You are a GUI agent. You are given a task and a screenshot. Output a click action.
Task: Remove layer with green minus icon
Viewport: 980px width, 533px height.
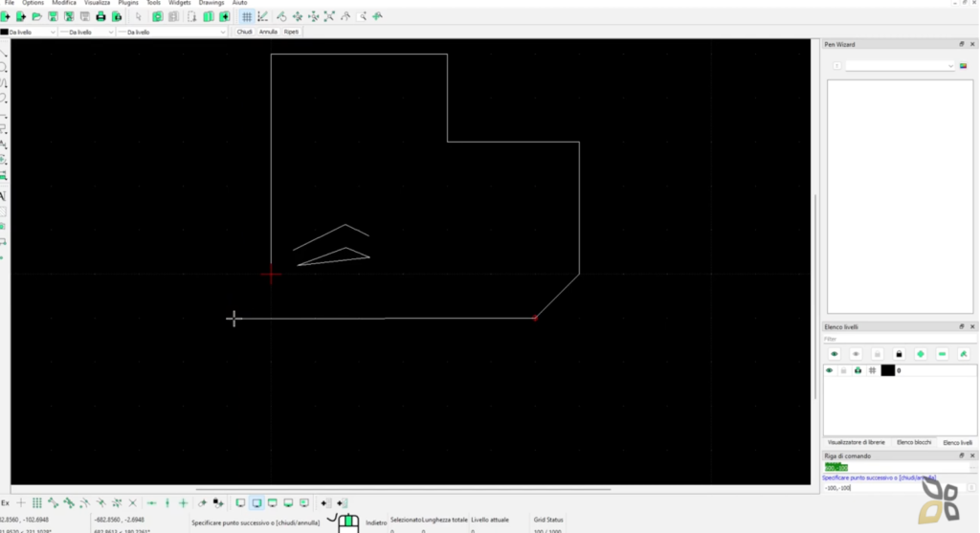(942, 354)
